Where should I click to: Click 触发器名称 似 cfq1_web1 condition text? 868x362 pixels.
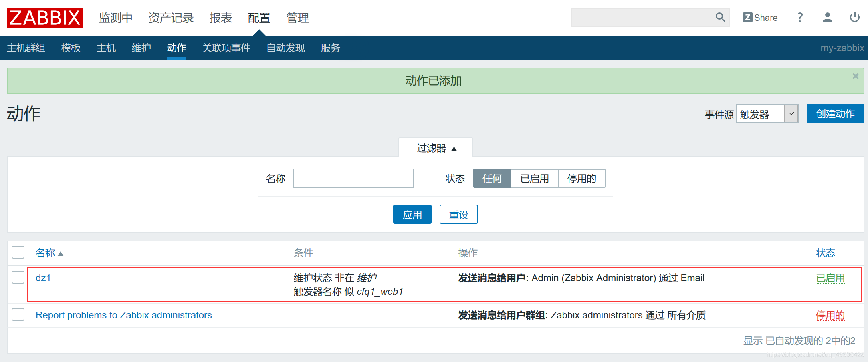coord(348,292)
